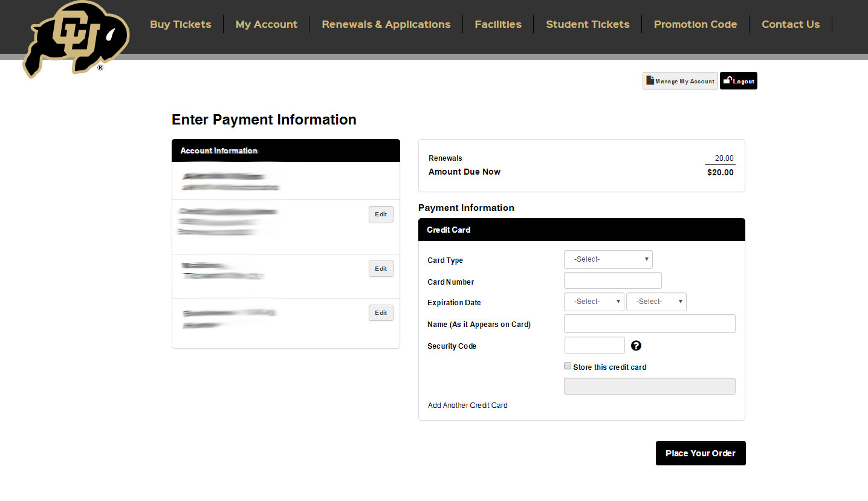Click the Manage My Account button
Screen dimensions: 868x501
tap(680, 81)
